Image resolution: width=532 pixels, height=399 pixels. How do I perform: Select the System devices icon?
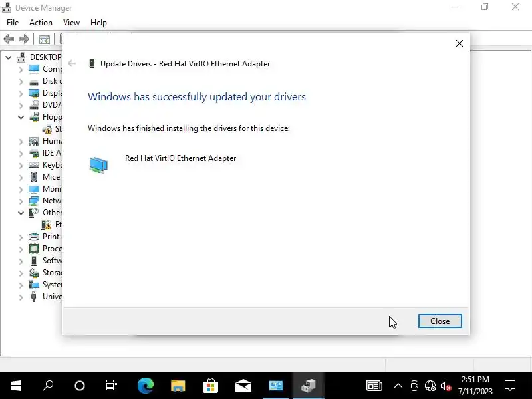[34, 285]
